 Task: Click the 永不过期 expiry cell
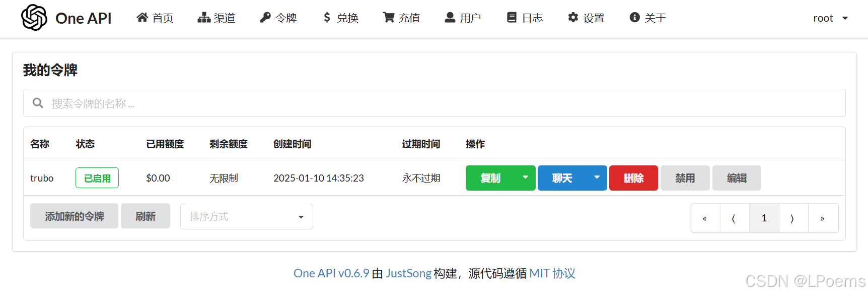coord(421,178)
